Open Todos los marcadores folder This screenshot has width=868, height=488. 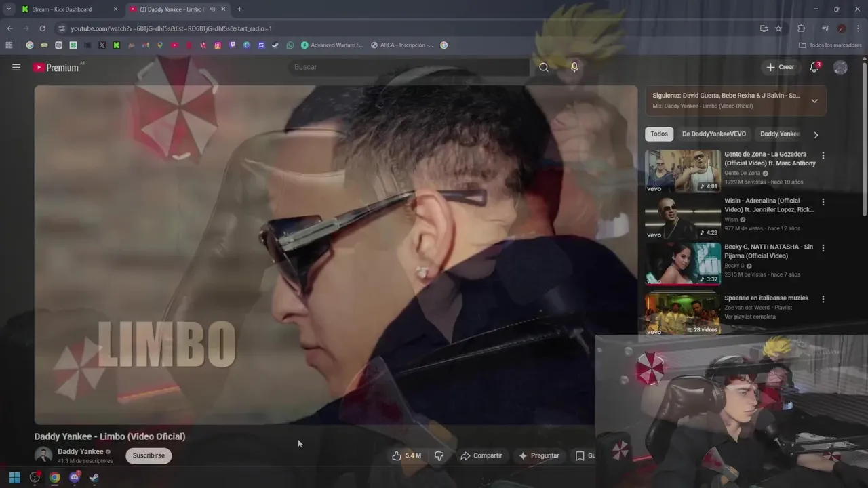(x=830, y=45)
